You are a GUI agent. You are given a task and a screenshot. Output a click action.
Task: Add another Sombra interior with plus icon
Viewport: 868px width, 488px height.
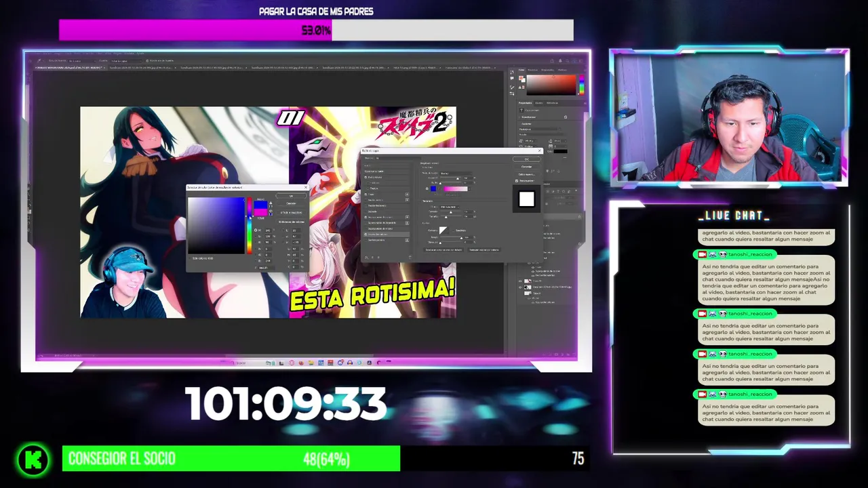pyautogui.click(x=407, y=200)
